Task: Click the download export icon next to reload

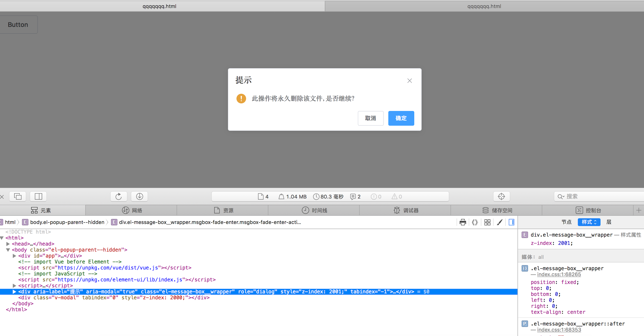Action: tap(139, 197)
